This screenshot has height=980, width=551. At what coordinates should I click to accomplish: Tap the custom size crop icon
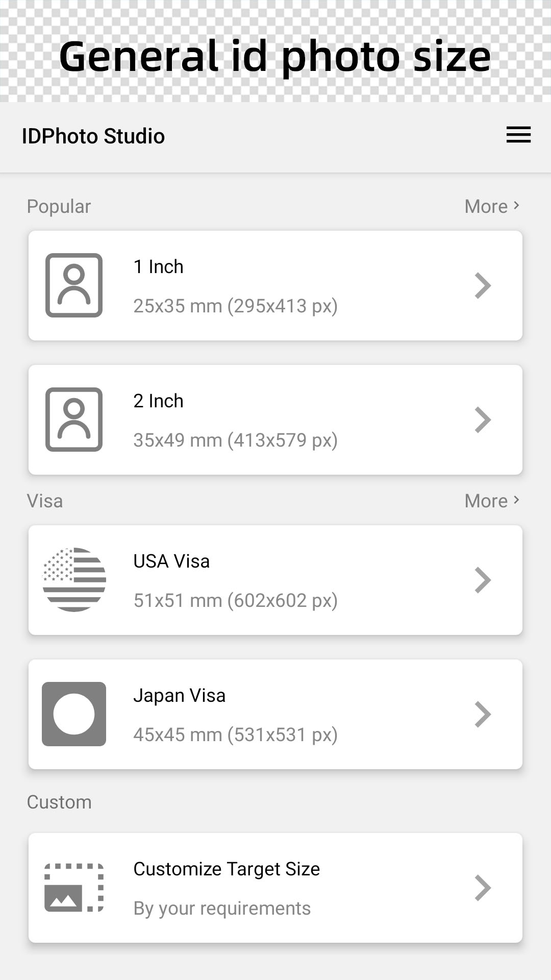coord(74,888)
